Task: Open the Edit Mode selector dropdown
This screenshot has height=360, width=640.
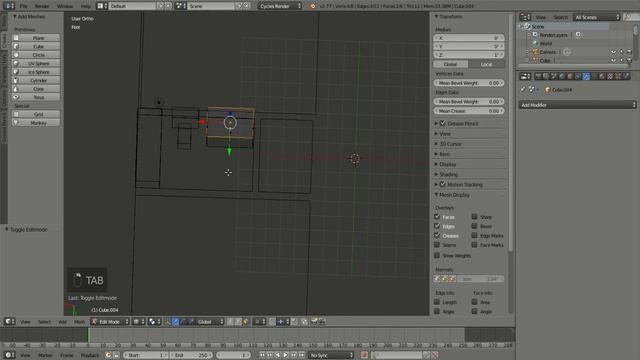Action: pyautogui.click(x=110, y=322)
